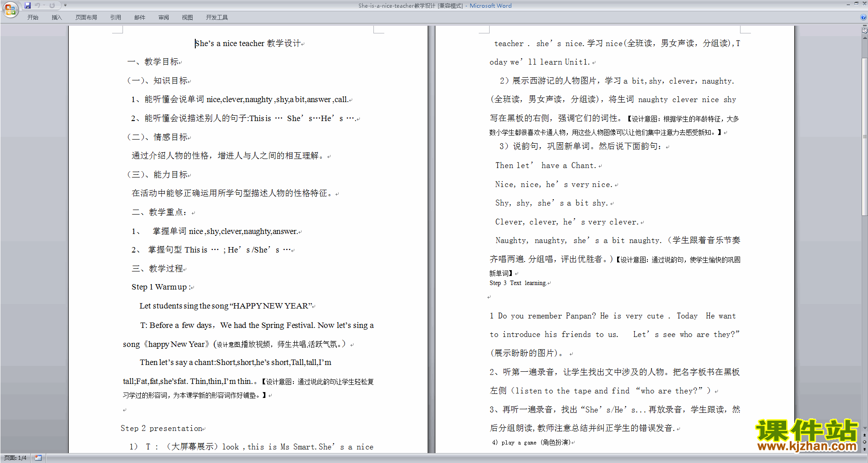
Task: Click the title "She's a nice teacher 教学设计"
Action: click(x=248, y=43)
